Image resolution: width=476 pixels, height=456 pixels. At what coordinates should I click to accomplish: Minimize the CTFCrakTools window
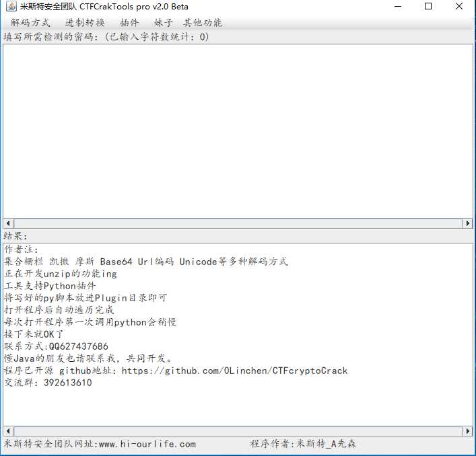(x=398, y=6)
